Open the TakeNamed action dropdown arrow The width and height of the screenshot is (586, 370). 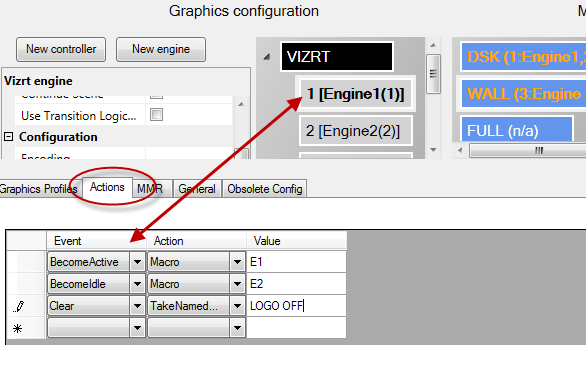coord(237,306)
